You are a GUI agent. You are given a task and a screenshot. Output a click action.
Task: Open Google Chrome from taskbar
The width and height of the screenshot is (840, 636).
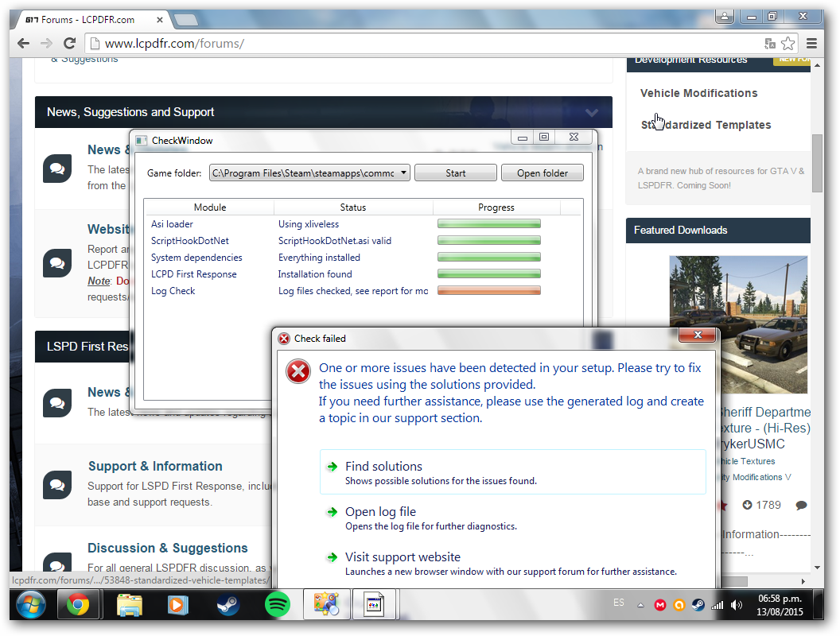click(78, 605)
